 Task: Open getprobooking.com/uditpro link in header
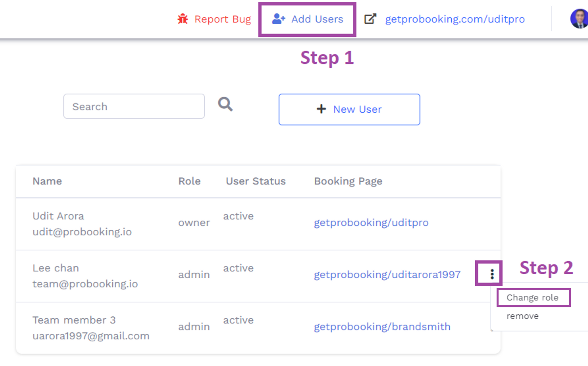[x=455, y=19]
